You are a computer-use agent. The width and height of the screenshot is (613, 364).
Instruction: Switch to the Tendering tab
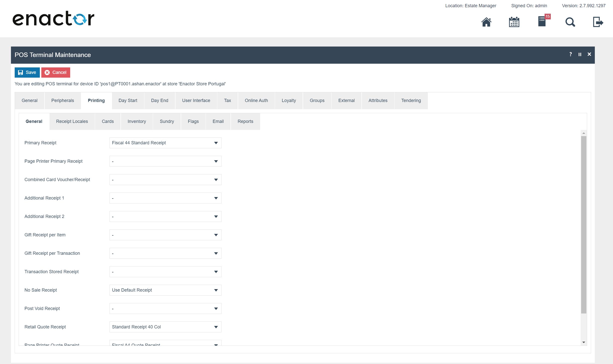point(411,101)
